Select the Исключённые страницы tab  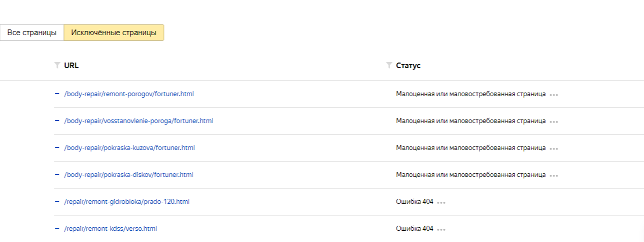(x=114, y=33)
